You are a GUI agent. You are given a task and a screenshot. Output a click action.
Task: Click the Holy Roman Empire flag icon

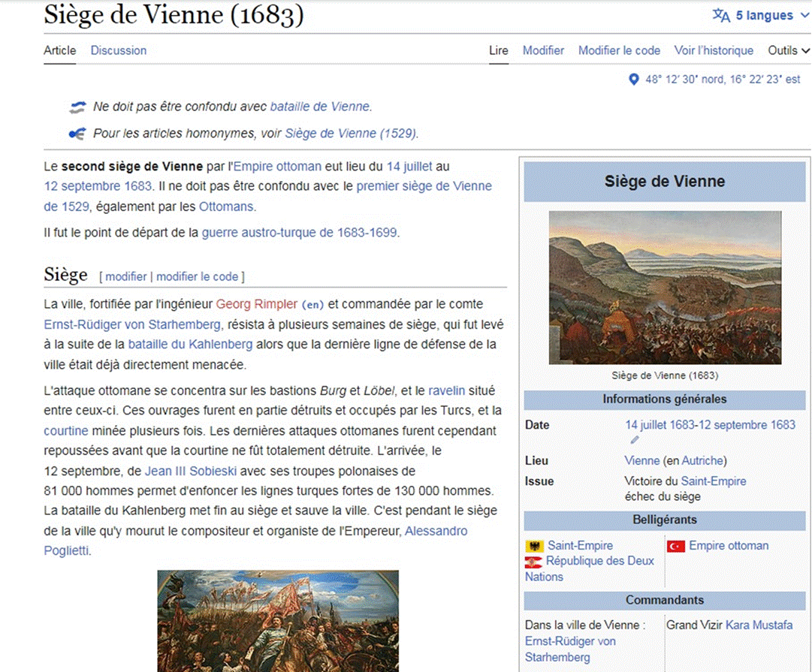(x=534, y=546)
